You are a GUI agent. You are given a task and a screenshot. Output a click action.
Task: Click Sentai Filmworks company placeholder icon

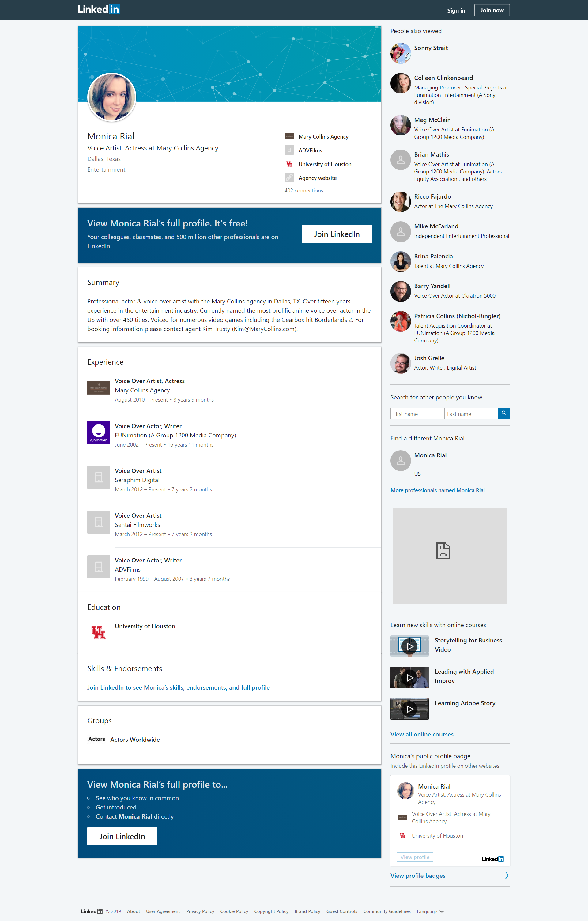pos(99,522)
